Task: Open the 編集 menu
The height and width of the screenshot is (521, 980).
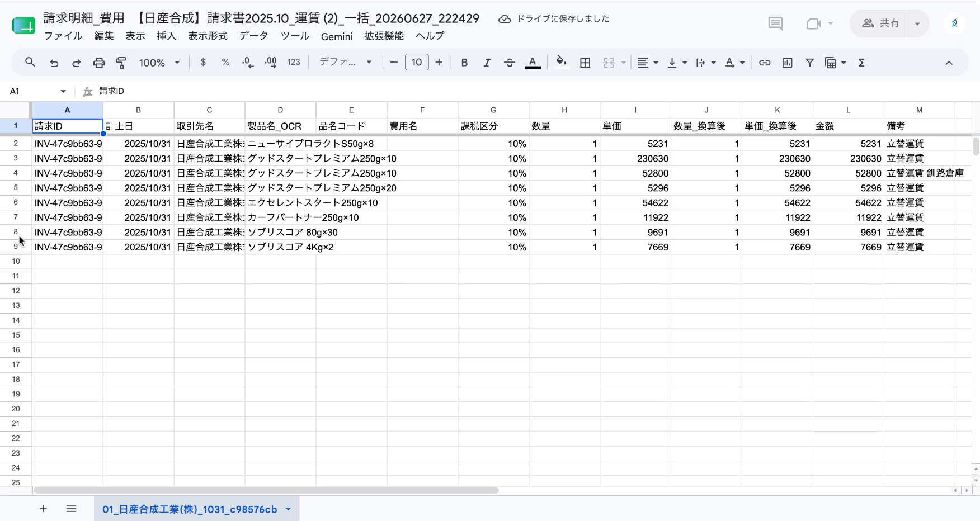Action: [104, 36]
